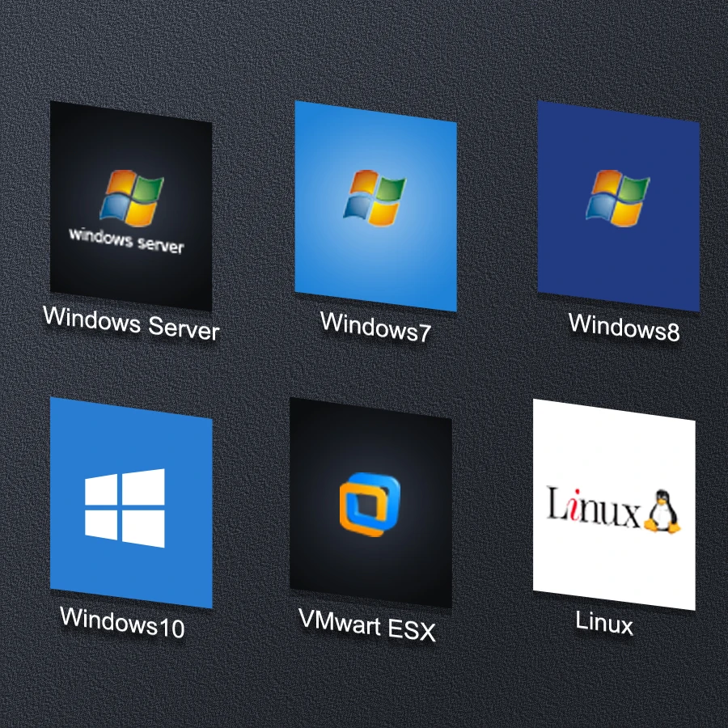728x728 pixels.
Task: Select the Linux penguin tile
Action: (614, 504)
